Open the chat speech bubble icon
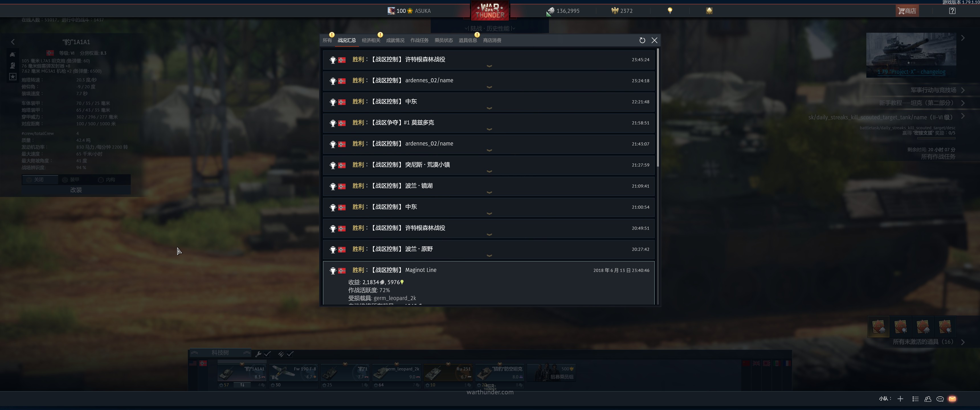The height and width of the screenshot is (410, 980). point(940,399)
